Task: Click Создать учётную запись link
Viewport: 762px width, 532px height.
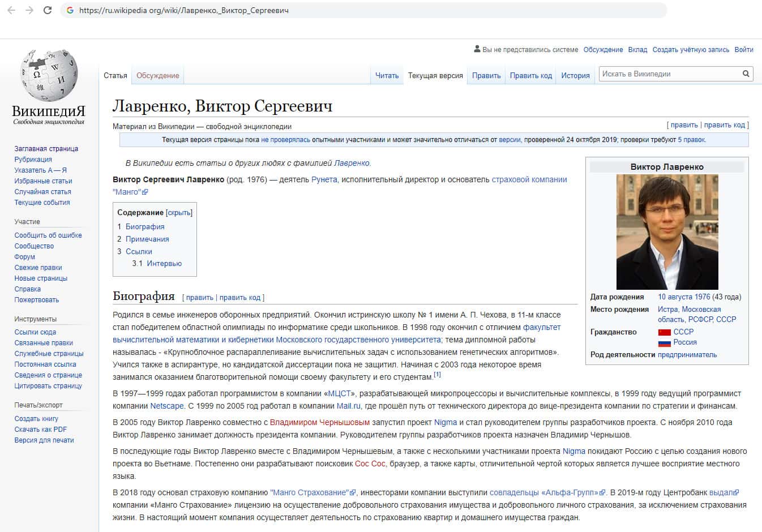Action: 691,50
